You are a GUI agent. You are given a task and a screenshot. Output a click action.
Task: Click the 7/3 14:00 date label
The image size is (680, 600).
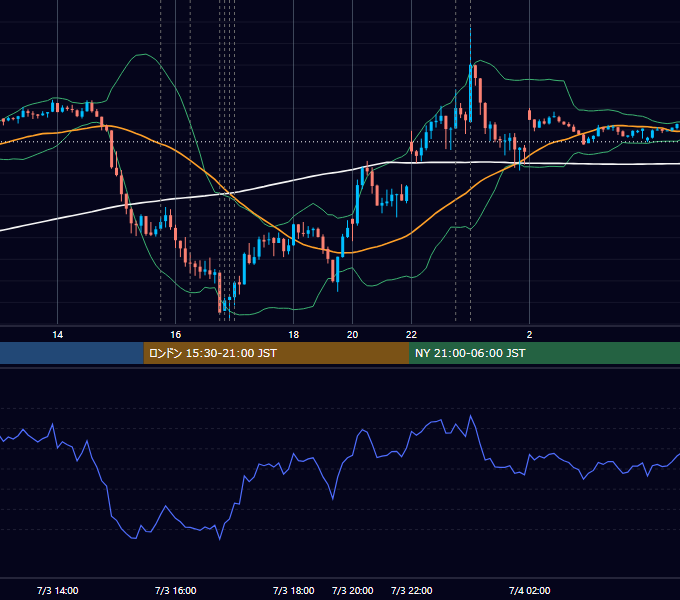pyautogui.click(x=58, y=590)
